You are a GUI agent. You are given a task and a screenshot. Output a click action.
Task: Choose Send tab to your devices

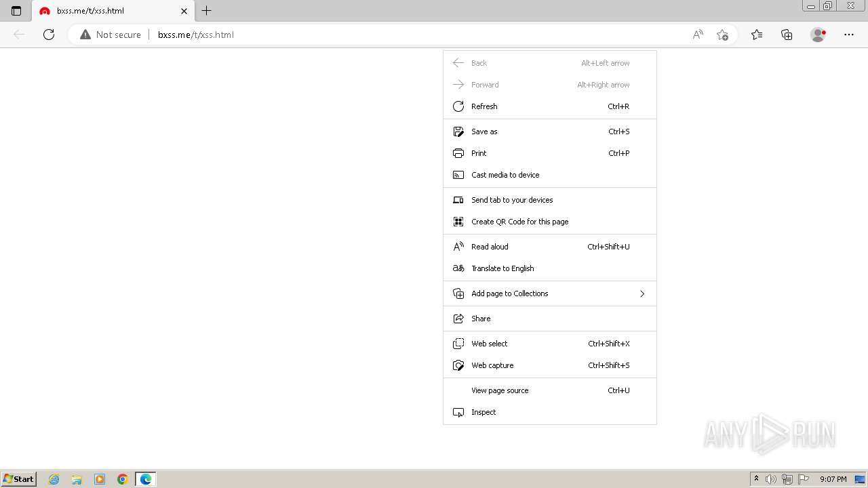[550, 200]
